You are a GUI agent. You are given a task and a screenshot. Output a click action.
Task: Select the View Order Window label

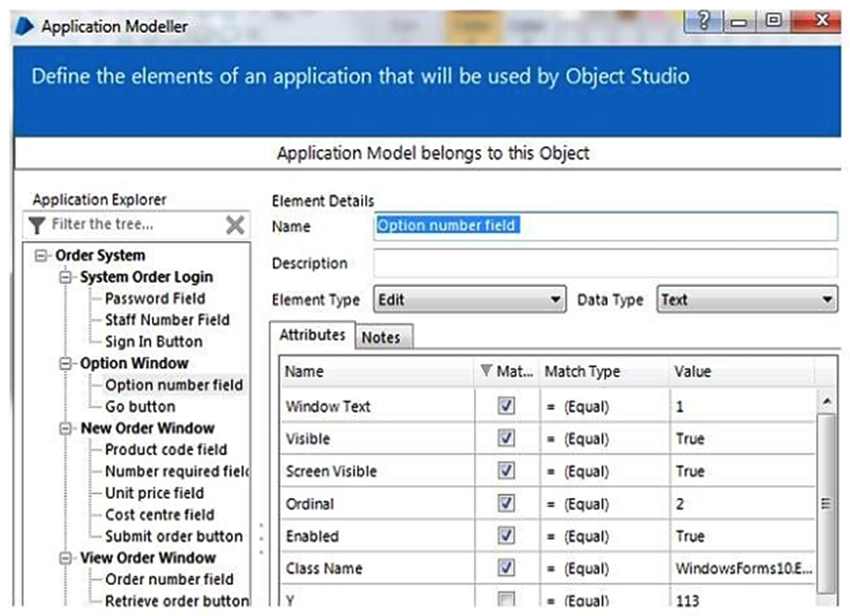pyautogui.click(x=148, y=558)
